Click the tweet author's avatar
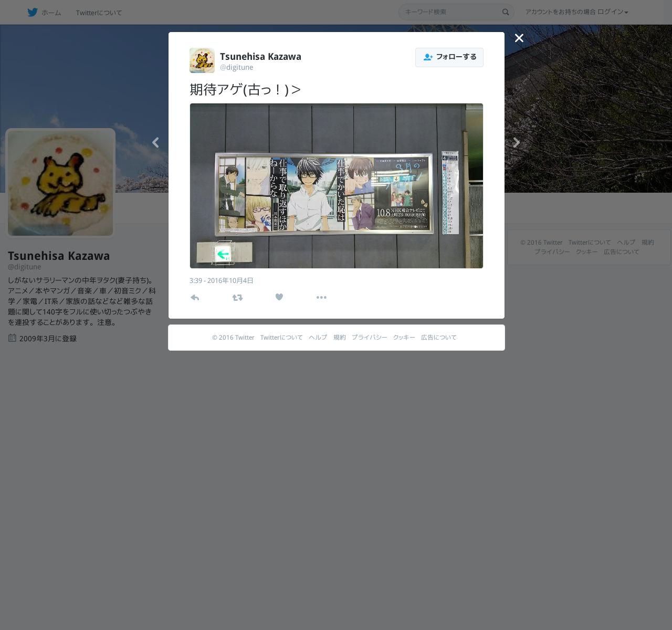The width and height of the screenshot is (672, 630). pos(202,60)
